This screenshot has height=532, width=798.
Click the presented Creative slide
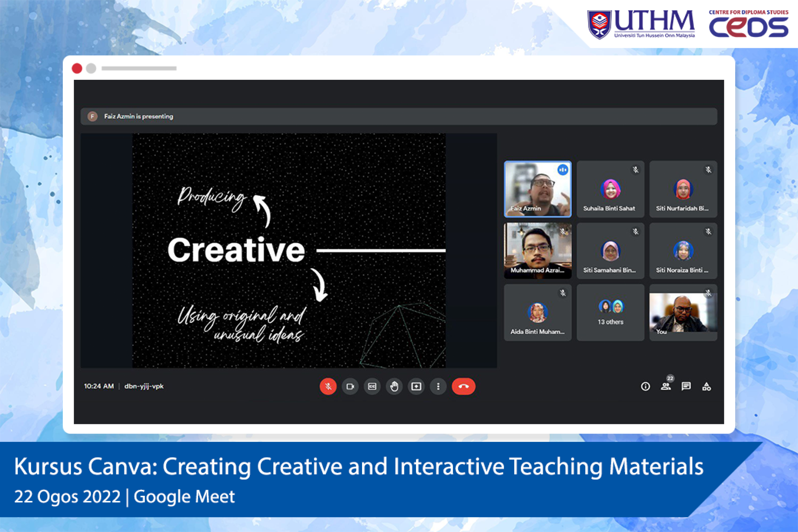click(289, 250)
